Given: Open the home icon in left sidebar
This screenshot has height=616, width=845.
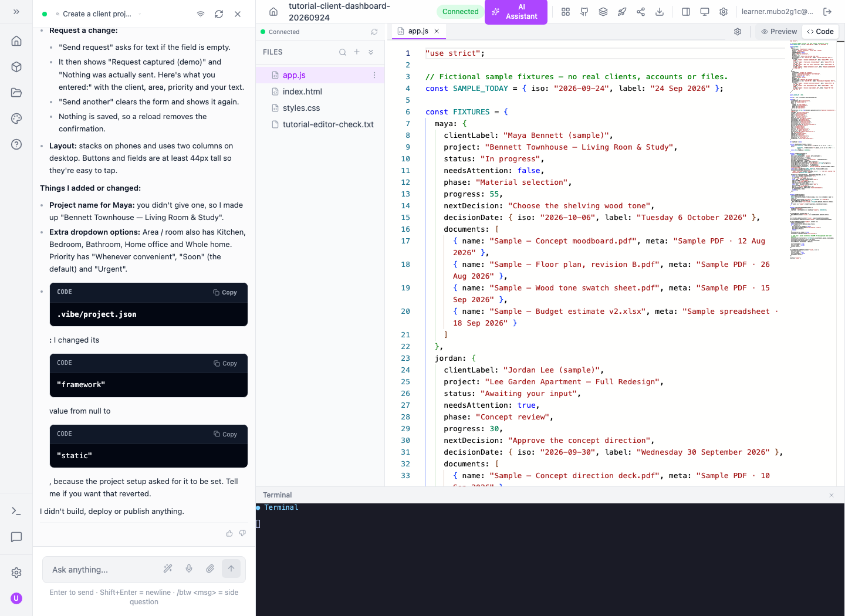Looking at the screenshot, I should click(x=16, y=41).
